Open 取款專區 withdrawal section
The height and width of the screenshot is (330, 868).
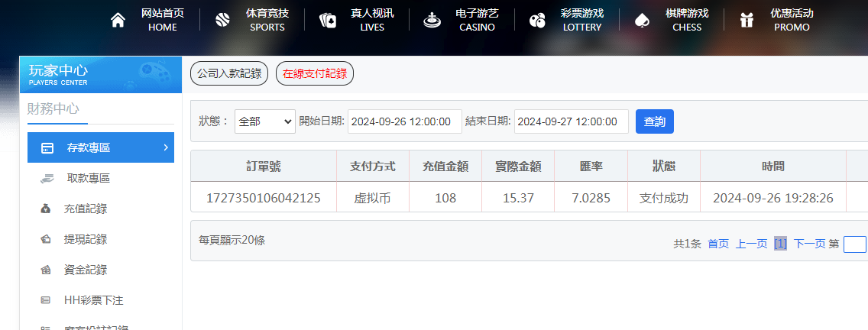(88, 178)
